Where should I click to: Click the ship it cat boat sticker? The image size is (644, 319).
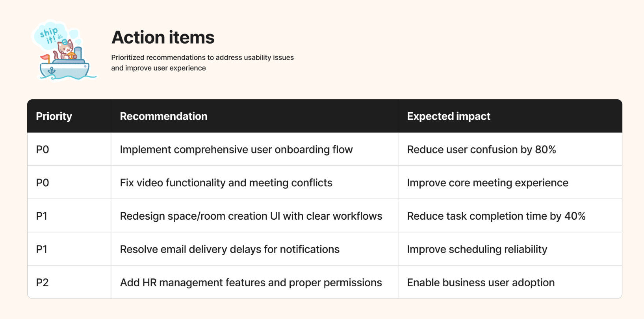pos(65,51)
